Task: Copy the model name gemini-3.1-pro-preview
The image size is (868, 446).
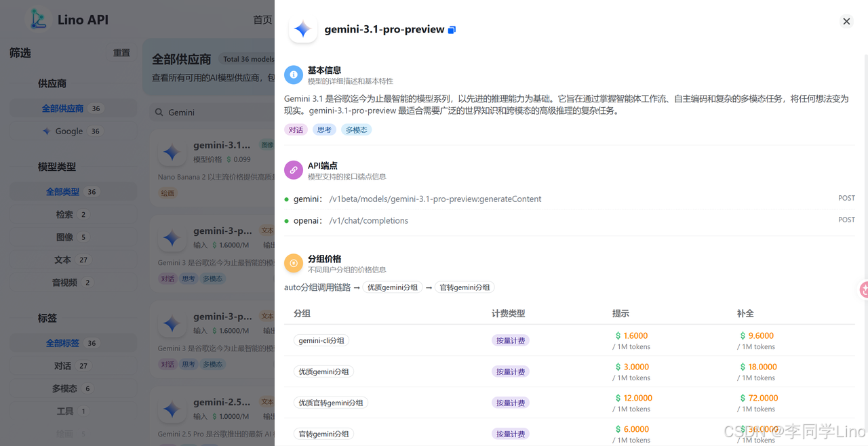Action: (x=452, y=30)
